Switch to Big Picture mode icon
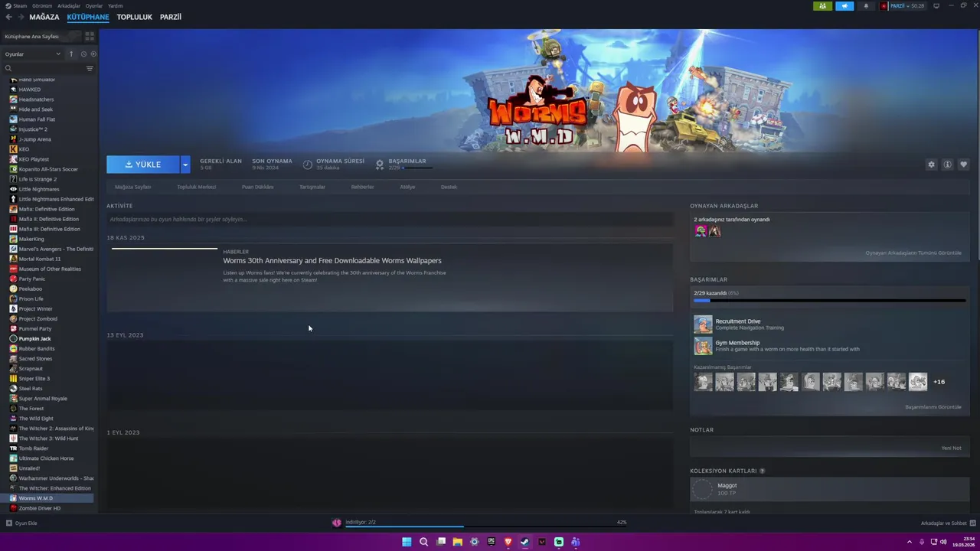Screen dimensions: 980x551 tap(936, 6)
